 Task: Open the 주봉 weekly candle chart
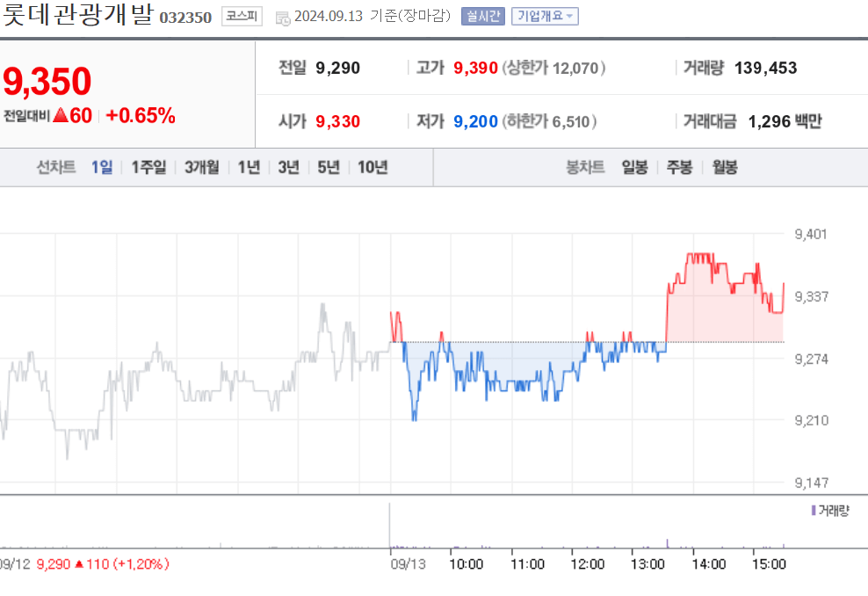[679, 167]
